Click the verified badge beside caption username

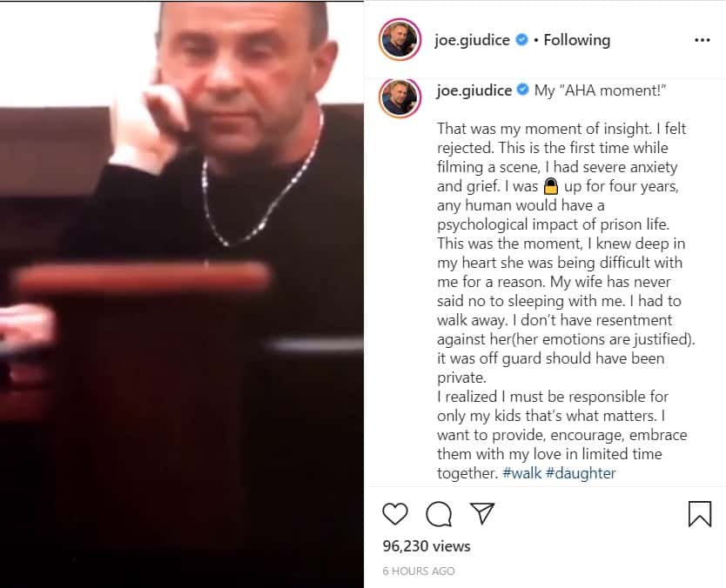point(523,90)
